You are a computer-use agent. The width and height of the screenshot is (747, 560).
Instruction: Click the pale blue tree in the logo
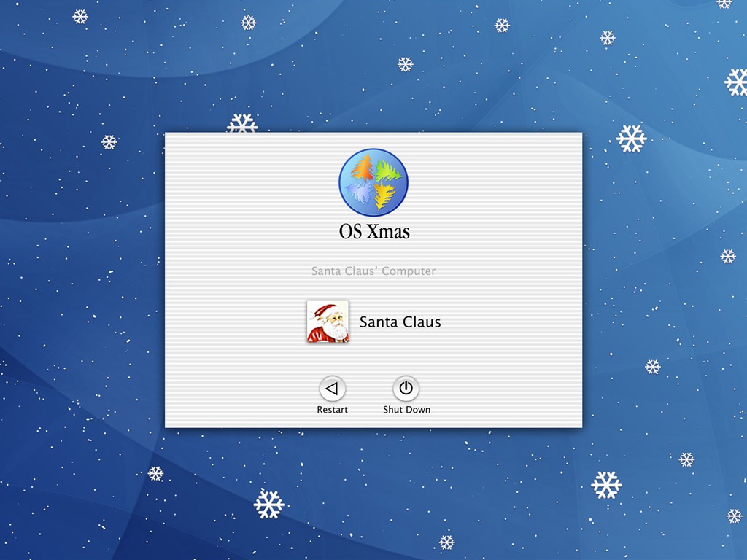(359, 192)
